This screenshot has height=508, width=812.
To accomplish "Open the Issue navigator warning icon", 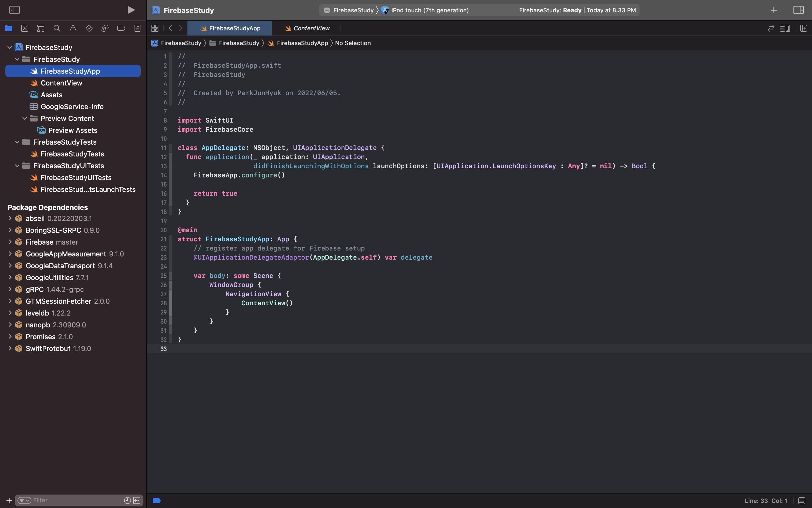I will 73,28.
